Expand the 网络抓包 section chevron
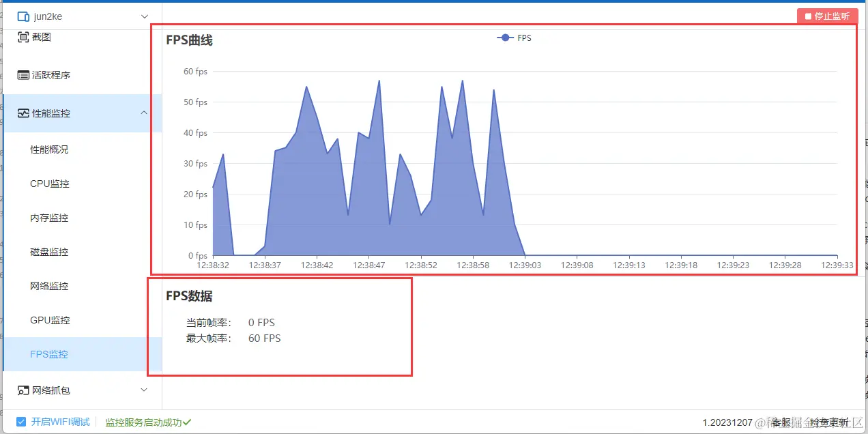The height and width of the screenshot is (434, 868). (x=144, y=390)
